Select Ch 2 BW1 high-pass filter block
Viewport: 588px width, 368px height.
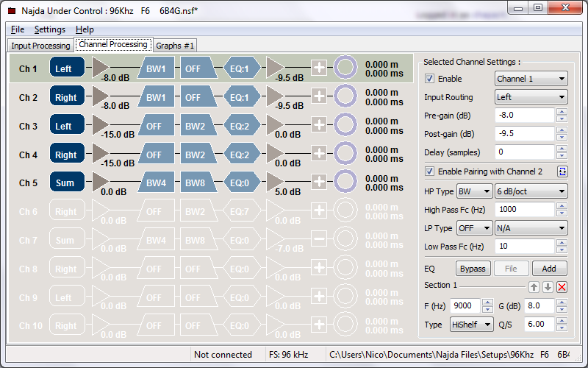tap(156, 96)
